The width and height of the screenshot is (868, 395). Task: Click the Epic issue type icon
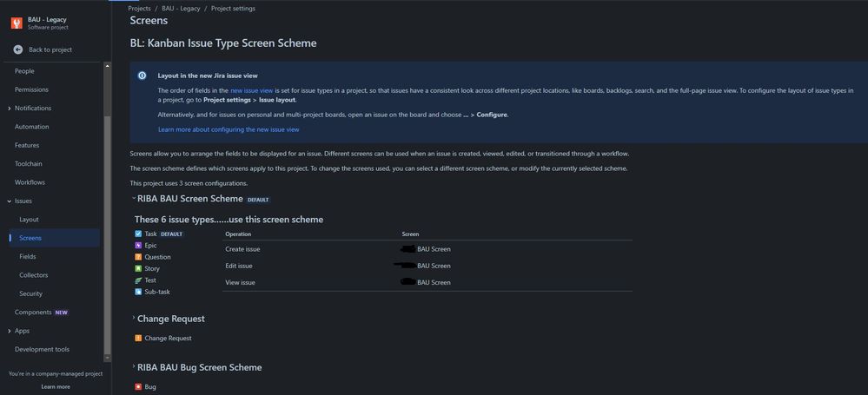tap(138, 245)
